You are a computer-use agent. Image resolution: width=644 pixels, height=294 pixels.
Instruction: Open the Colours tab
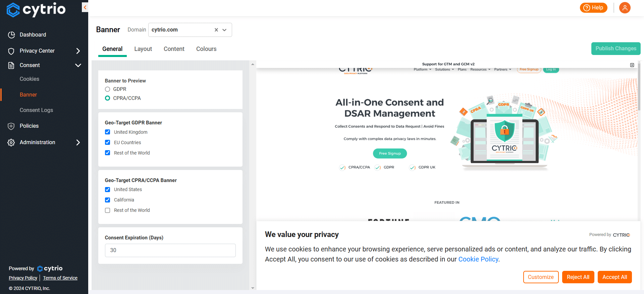tap(206, 49)
